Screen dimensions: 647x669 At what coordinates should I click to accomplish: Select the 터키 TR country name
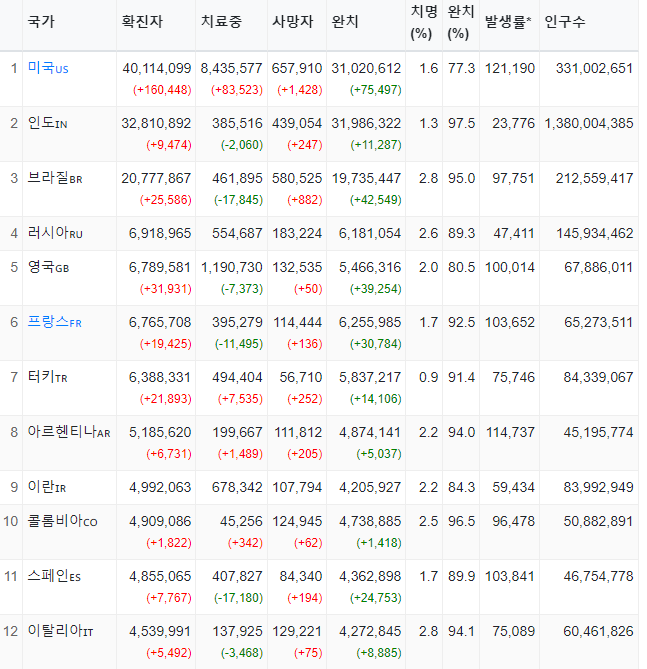(x=47, y=377)
